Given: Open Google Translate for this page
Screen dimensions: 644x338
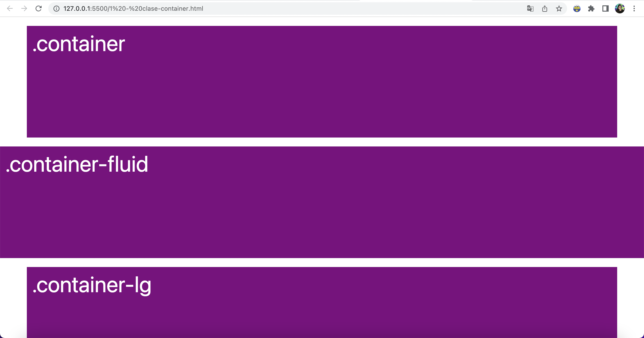Looking at the screenshot, I should coord(530,8).
